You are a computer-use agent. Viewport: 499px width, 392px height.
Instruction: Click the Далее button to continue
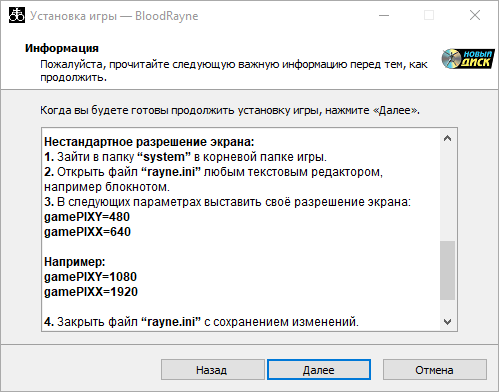coord(319,369)
